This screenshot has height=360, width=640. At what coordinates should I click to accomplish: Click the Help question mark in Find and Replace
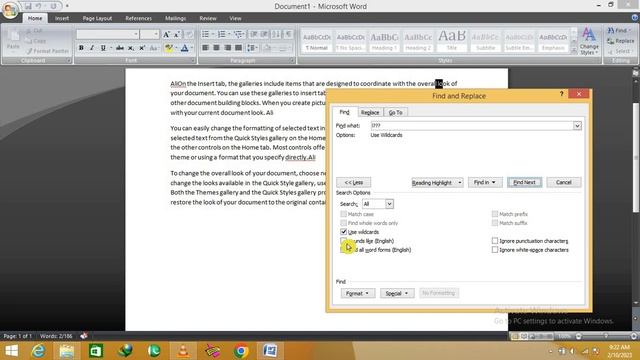pos(561,94)
